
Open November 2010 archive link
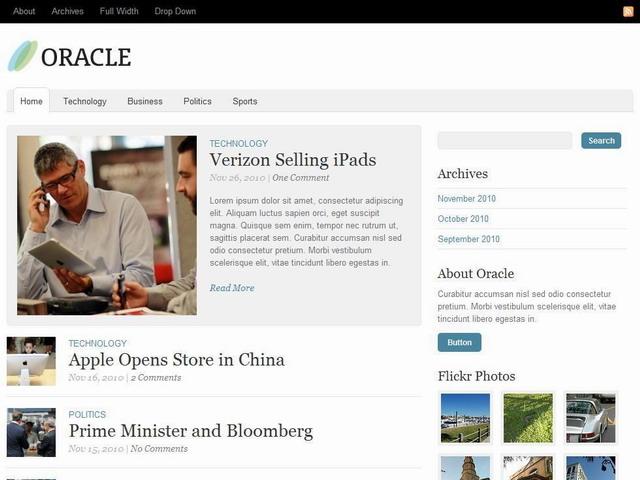pos(467,199)
